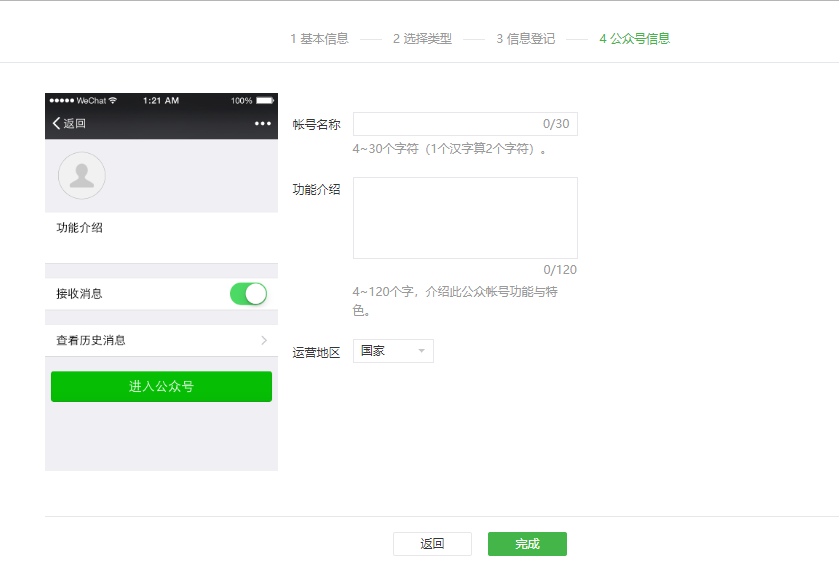The image size is (839, 575).
Task: Go to step 2 选择类型
Action: pyautogui.click(x=422, y=39)
